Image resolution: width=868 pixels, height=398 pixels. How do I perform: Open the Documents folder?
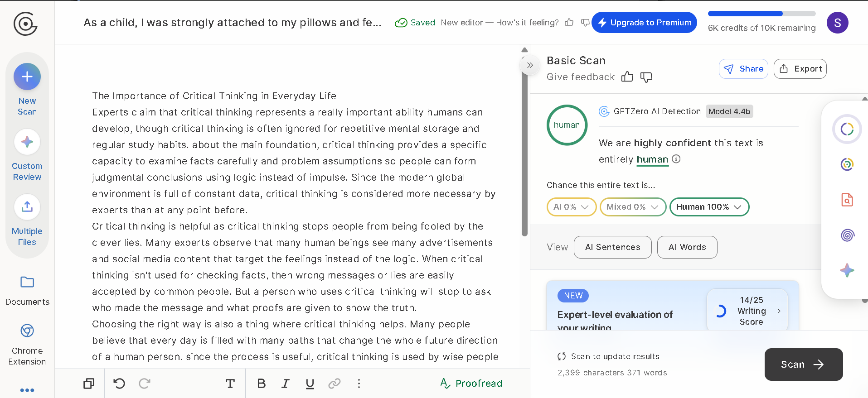[x=27, y=283]
